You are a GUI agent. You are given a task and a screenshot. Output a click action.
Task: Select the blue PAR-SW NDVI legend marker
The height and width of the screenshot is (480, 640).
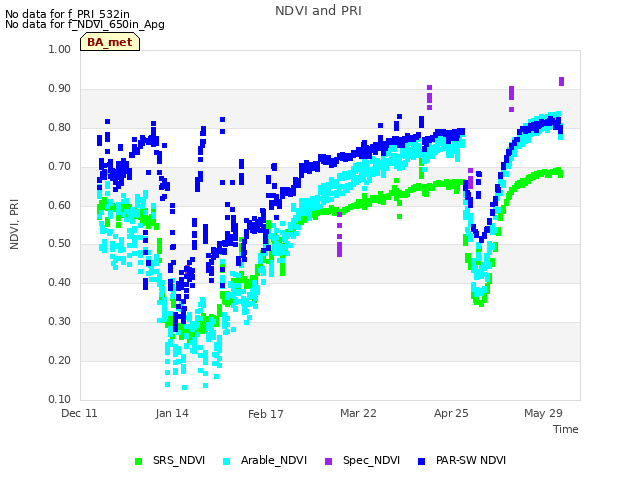[x=422, y=461]
